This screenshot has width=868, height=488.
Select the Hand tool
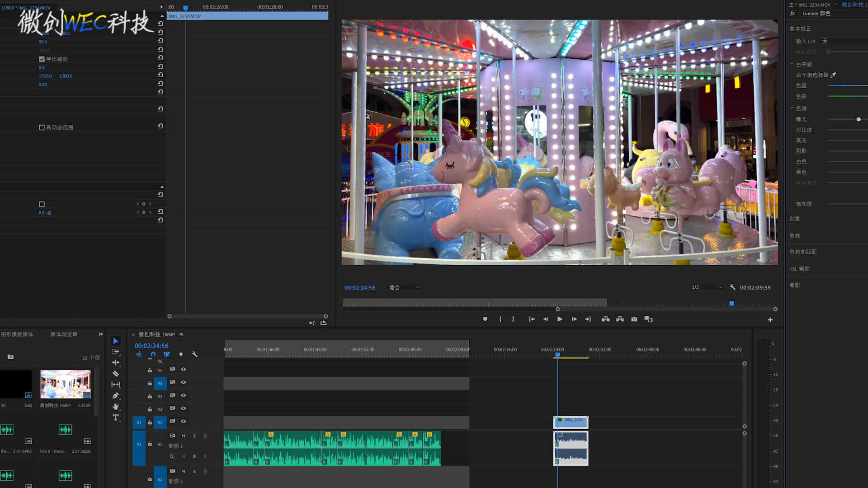116,407
